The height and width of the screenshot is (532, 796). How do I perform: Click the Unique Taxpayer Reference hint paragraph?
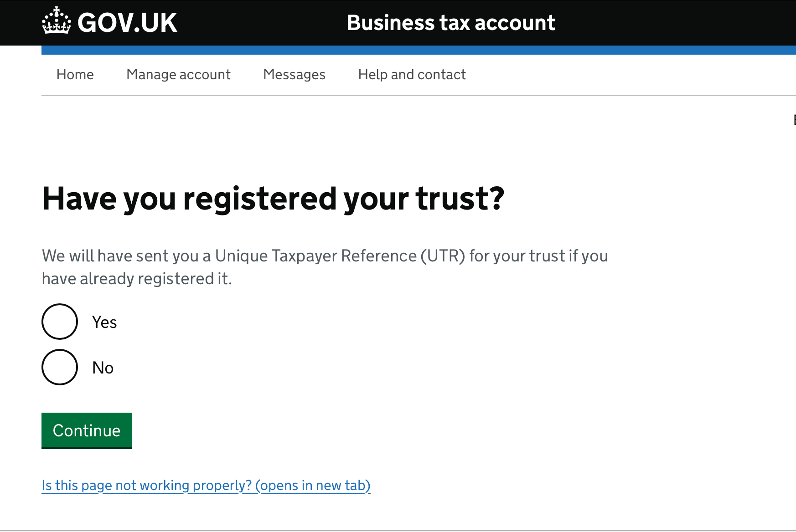325,256
